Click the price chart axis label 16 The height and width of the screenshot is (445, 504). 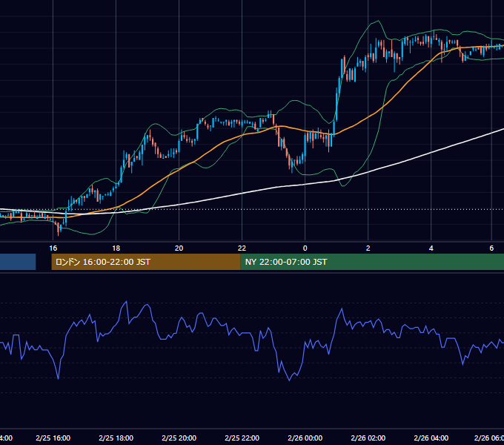(x=53, y=248)
